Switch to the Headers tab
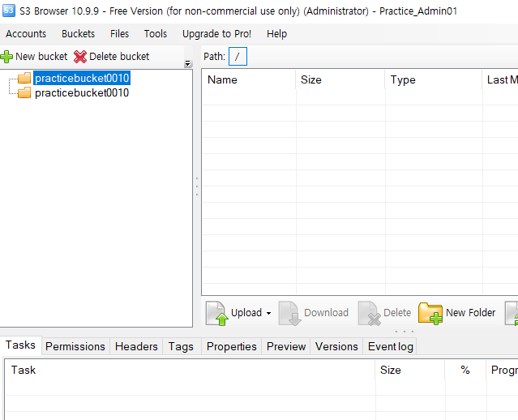The image size is (518, 420). (136, 346)
